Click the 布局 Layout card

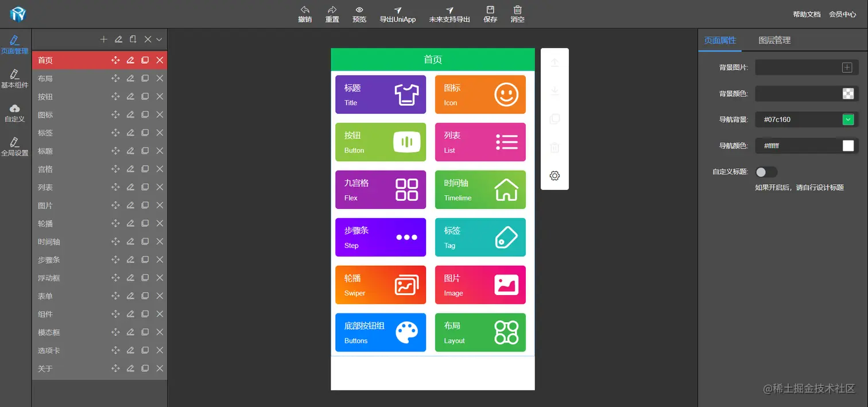click(480, 332)
